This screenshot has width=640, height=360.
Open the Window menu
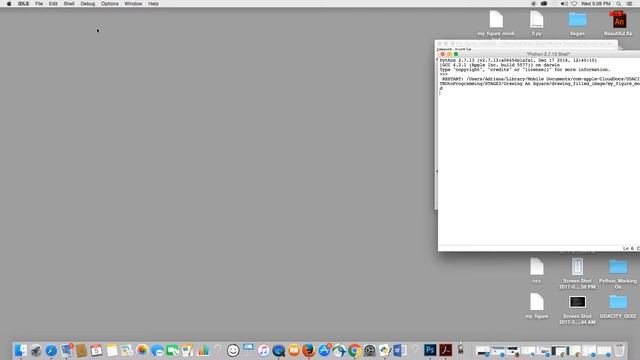click(x=133, y=4)
